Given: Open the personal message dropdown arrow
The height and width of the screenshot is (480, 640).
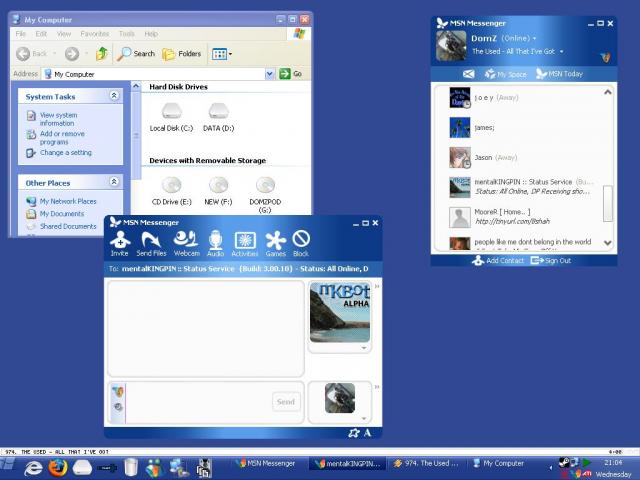Looking at the screenshot, I should 562,51.
